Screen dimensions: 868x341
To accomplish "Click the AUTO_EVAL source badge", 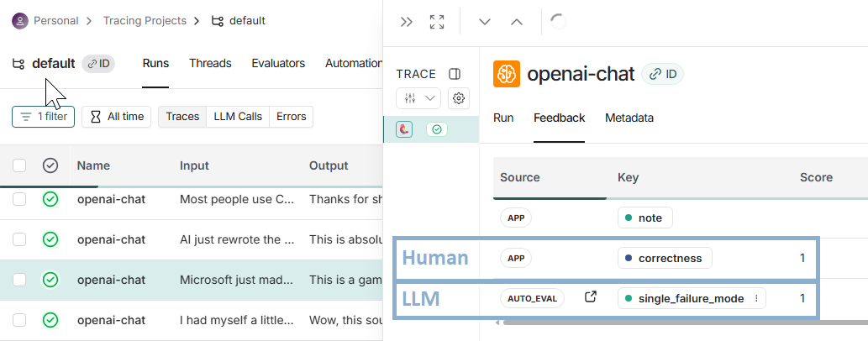I will 532,299.
